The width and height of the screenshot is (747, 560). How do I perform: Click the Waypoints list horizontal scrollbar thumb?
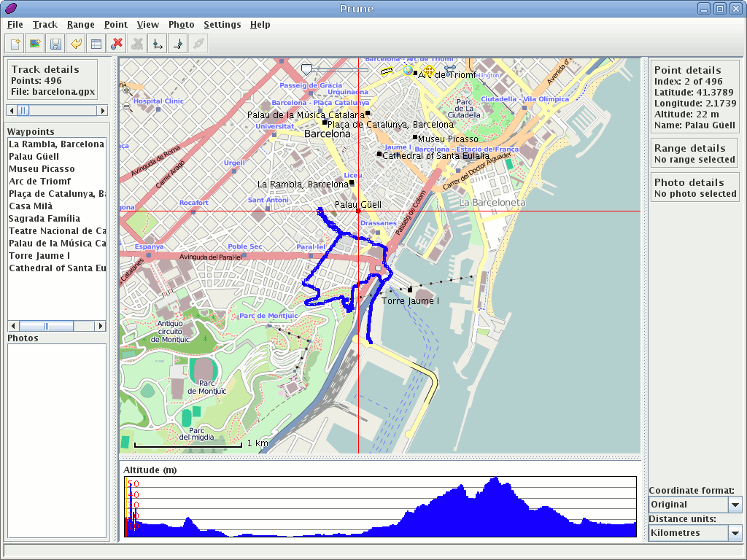46,326
